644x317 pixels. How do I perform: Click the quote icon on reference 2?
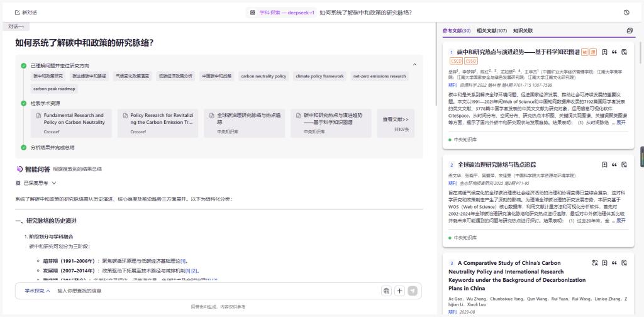click(614, 165)
